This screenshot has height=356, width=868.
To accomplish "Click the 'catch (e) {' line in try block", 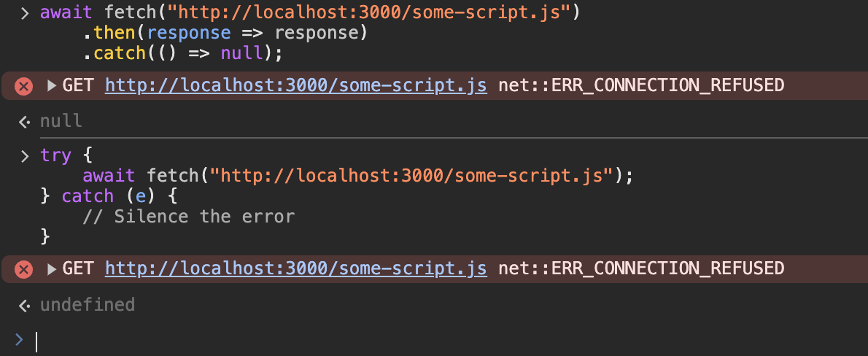I will (x=109, y=196).
